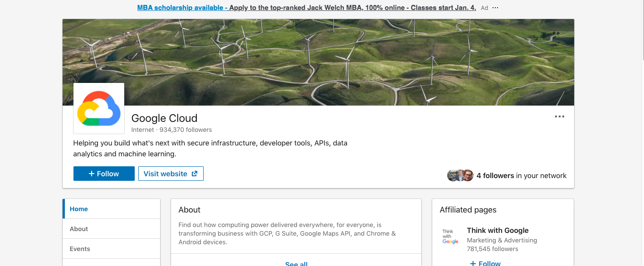Click the Follow button for Google Cloud
644x266 pixels.
[x=104, y=174]
